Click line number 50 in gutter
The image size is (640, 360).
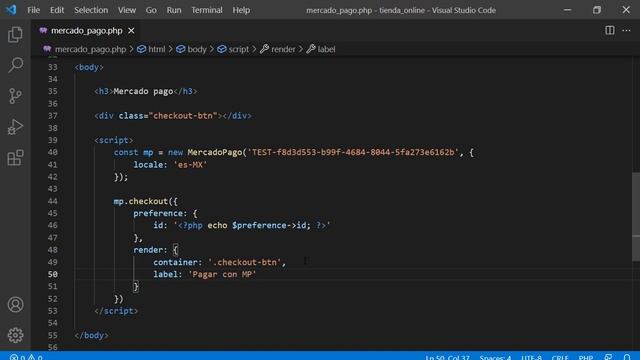pos(53,274)
